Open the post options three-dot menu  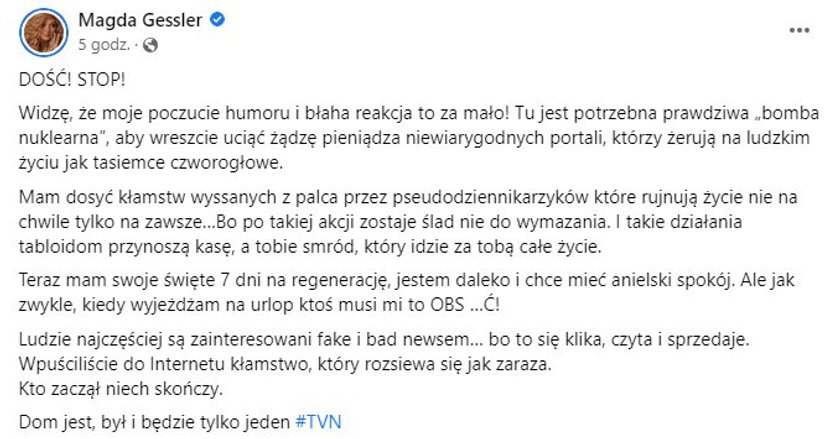[799, 31]
